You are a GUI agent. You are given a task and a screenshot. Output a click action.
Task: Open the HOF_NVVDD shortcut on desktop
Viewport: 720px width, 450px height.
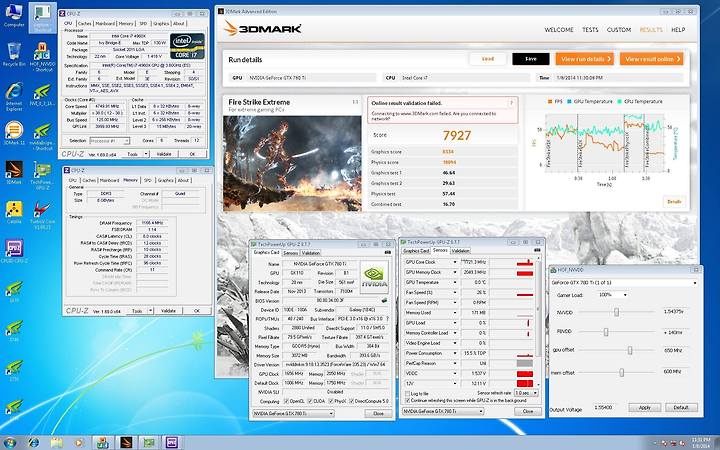click(43, 56)
